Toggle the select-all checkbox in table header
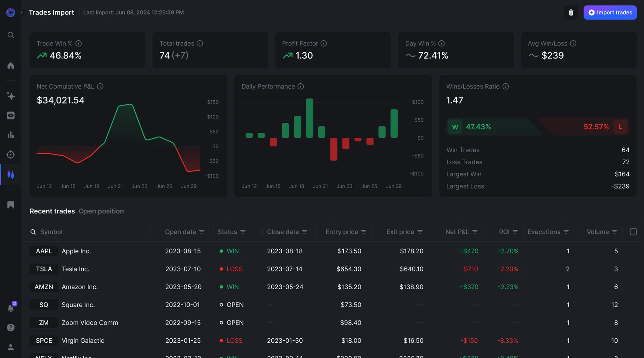This screenshot has height=358, width=644. pos(633,232)
